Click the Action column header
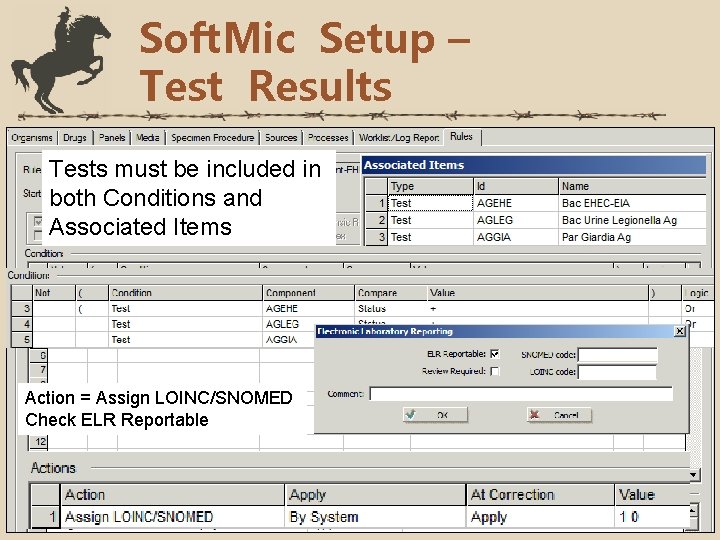 [172, 495]
